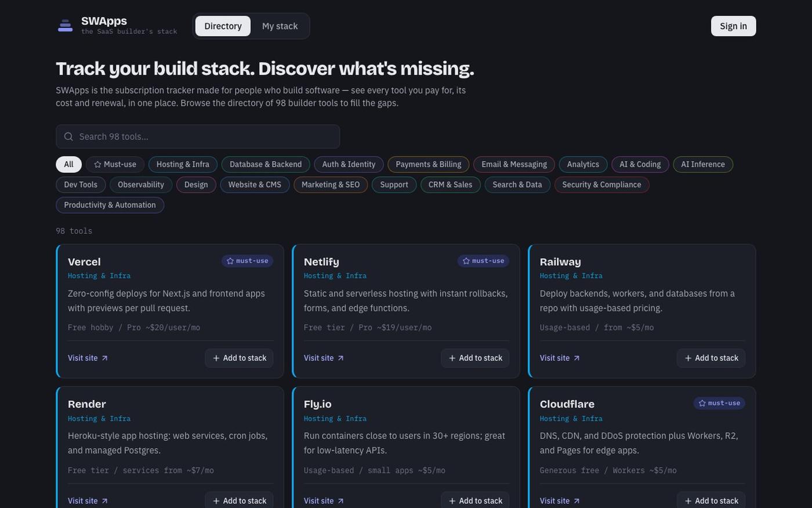Click the star icon on Cloudflare must-use badge
The image size is (812, 508).
[x=702, y=403]
